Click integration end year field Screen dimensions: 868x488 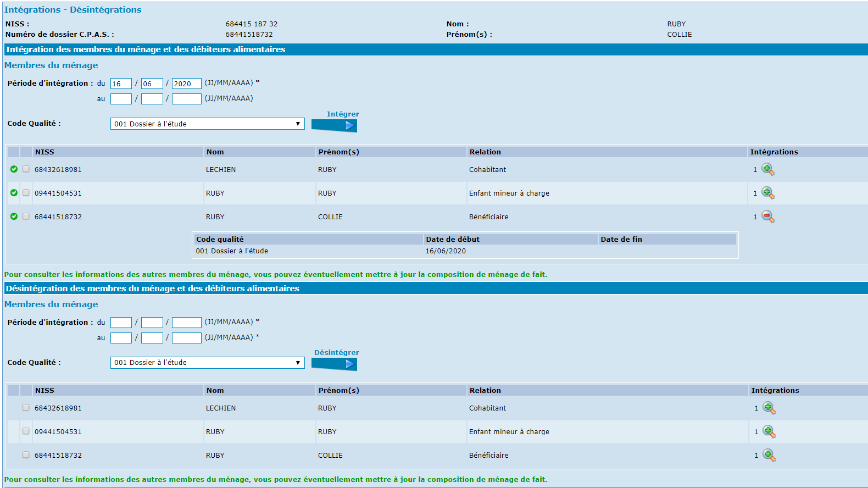tap(186, 99)
